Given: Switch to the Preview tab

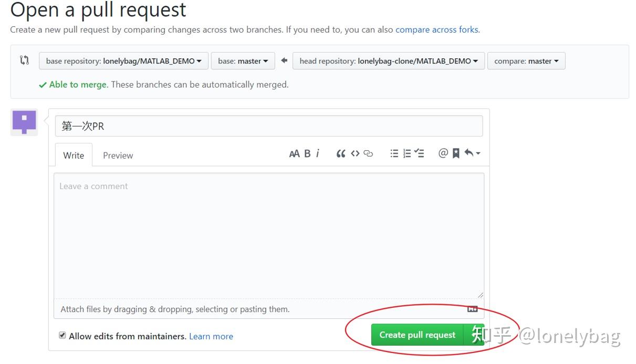Looking at the screenshot, I should (x=117, y=155).
